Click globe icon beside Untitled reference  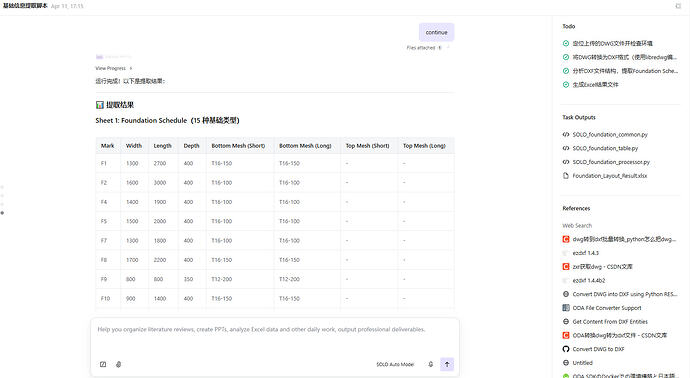(566, 363)
